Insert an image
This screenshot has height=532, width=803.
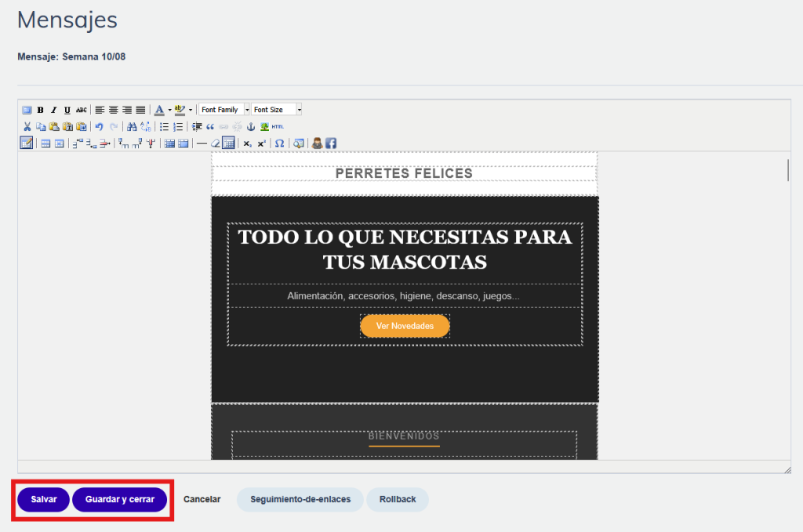click(264, 126)
